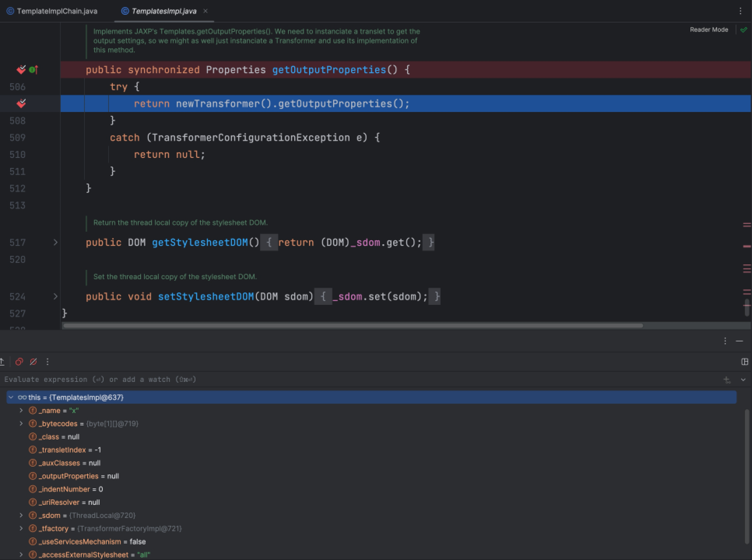752x560 pixels.
Task: Collapse the 'this' TemplatesImpl@637 node
Action: [11, 397]
